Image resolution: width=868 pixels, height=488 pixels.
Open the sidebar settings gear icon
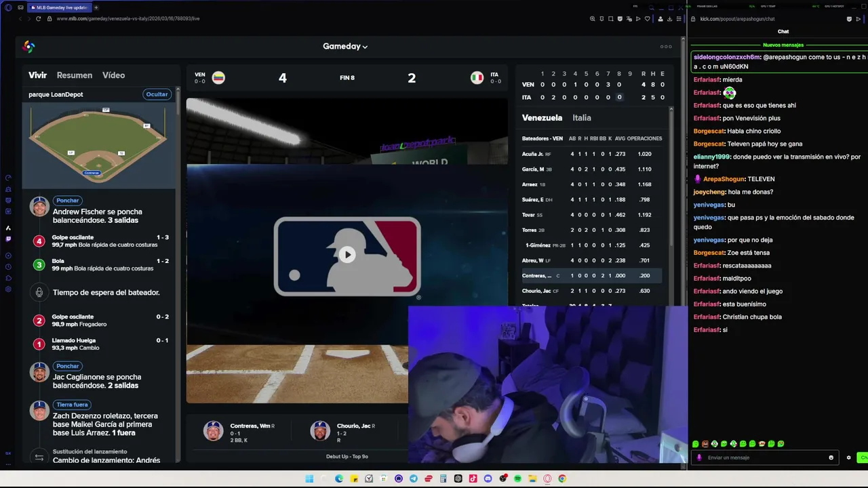[x=8, y=289]
